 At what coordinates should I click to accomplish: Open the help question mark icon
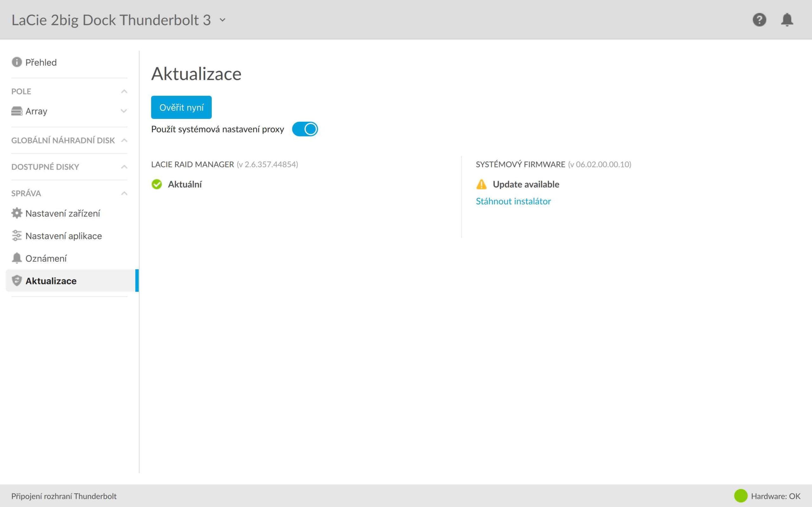pos(759,20)
